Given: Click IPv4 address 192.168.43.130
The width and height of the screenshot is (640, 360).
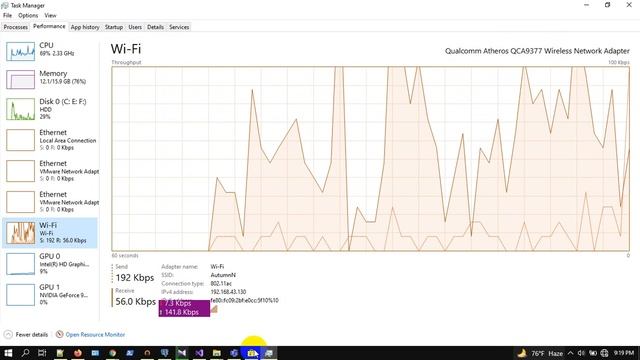Looking at the screenshot, I should [x=228, y=292].
